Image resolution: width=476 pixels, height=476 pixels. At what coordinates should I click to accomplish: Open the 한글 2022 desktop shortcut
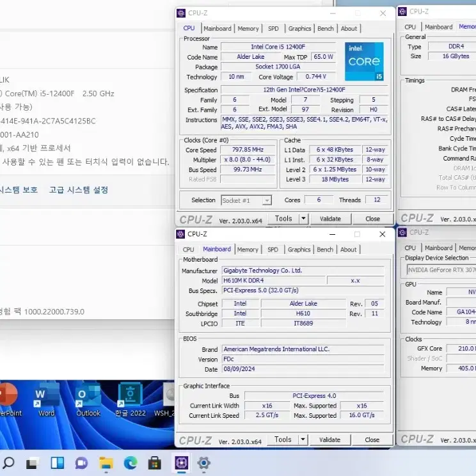131,400
